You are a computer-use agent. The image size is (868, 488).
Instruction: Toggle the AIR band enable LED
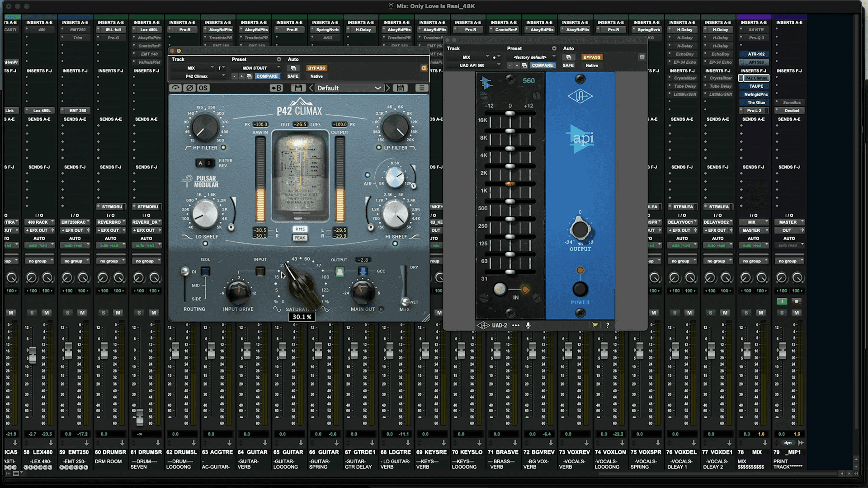367,175
